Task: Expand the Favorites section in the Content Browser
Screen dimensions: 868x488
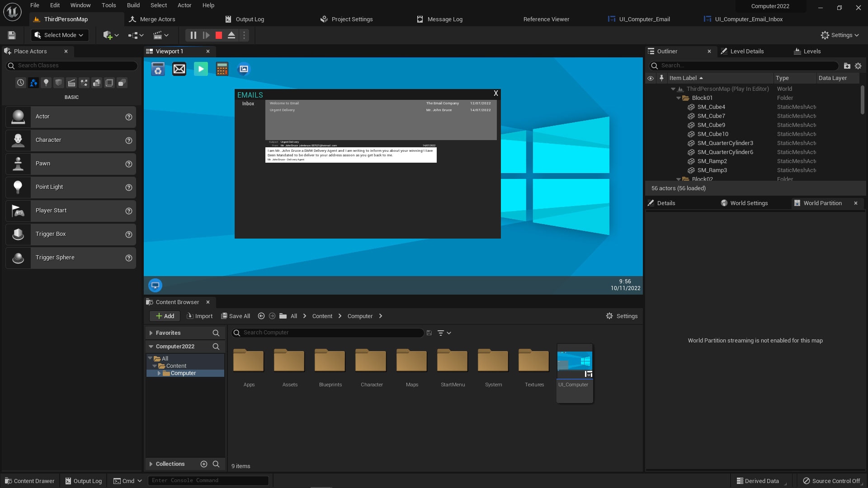Action: point(151,333)
